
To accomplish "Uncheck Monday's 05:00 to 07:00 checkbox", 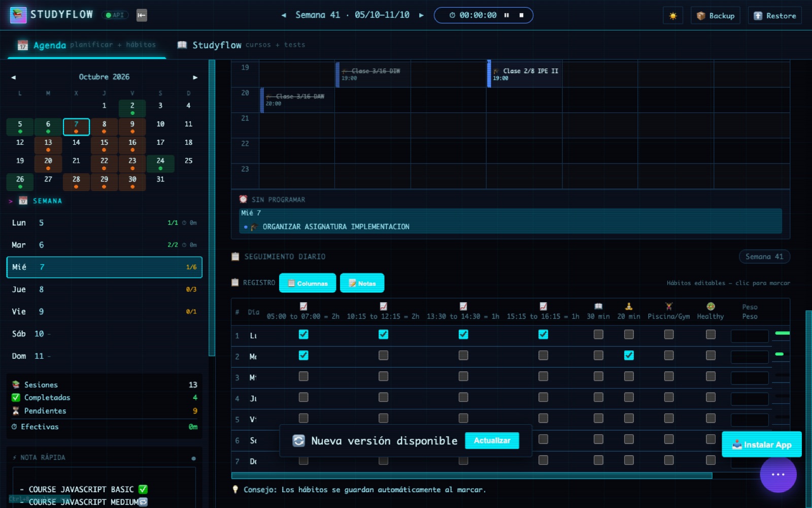I will coord(303,334).
